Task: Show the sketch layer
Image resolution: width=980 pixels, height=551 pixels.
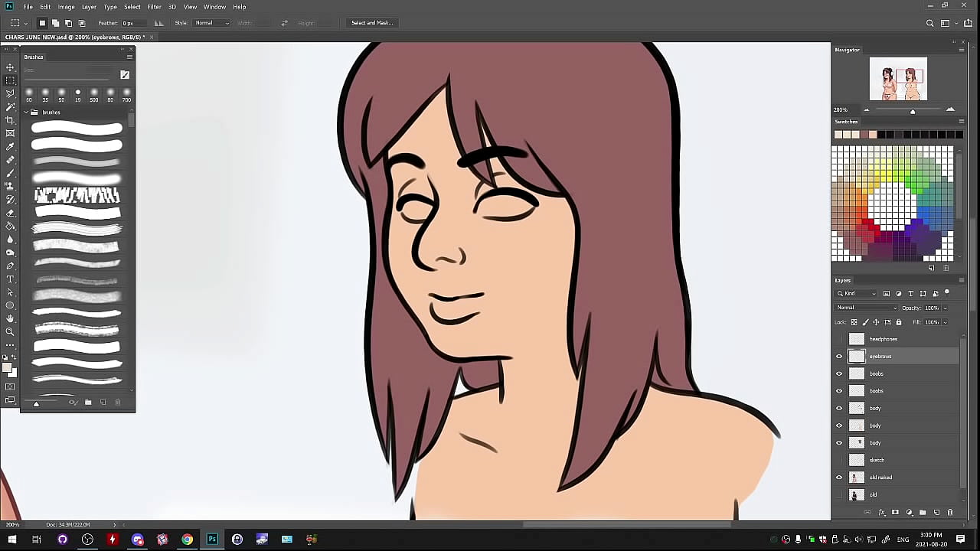Action: [x=839, y=460]
